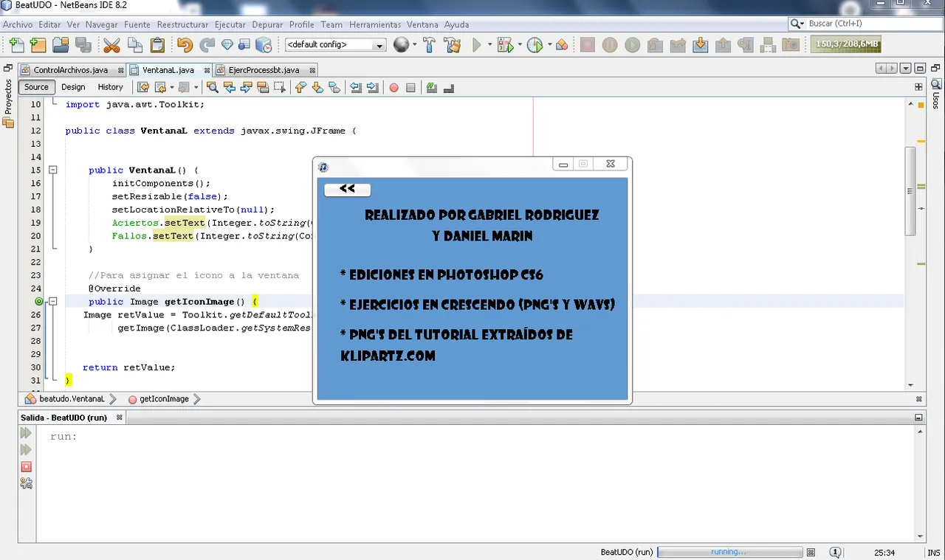Screen dimensions: 945x560
Task: Switch to ControlArchivos.java tab
Action: click(71, 70)
